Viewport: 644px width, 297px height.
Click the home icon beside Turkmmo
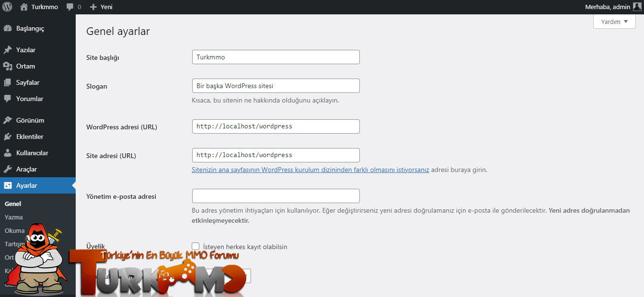click(24, 7)
